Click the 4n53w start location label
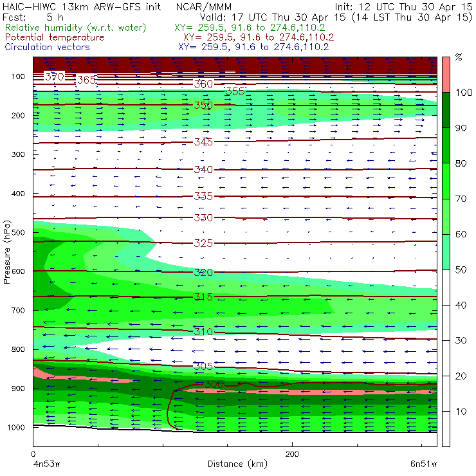The width and height of the screenshot is (476, 476). coord(47,464)
